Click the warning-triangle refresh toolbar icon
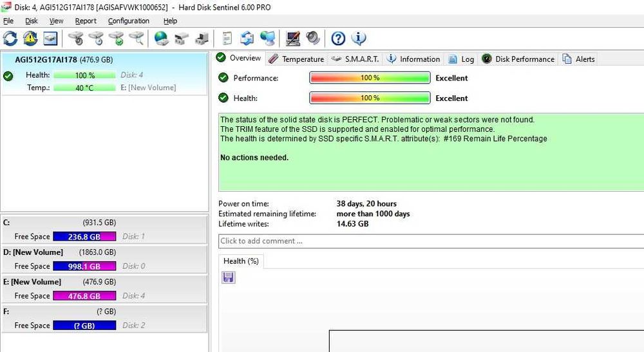This screenshot has height=352, width=644. coord(30,39)
